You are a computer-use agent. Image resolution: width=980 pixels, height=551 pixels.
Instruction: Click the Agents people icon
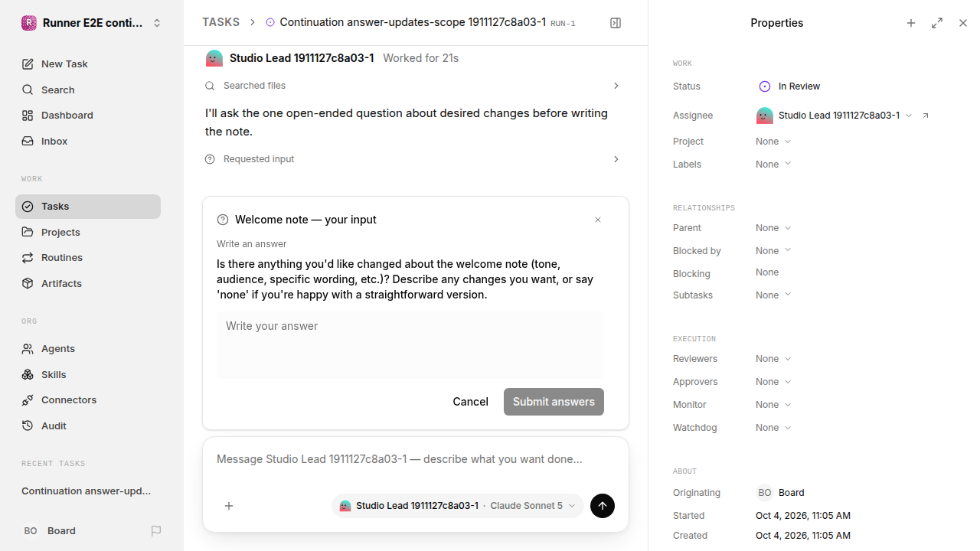click(x=28, y=349)
